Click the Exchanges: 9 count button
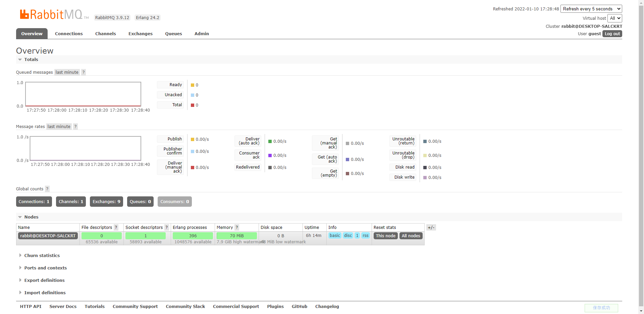Viewport: 644px width, 314px height. 106,201
